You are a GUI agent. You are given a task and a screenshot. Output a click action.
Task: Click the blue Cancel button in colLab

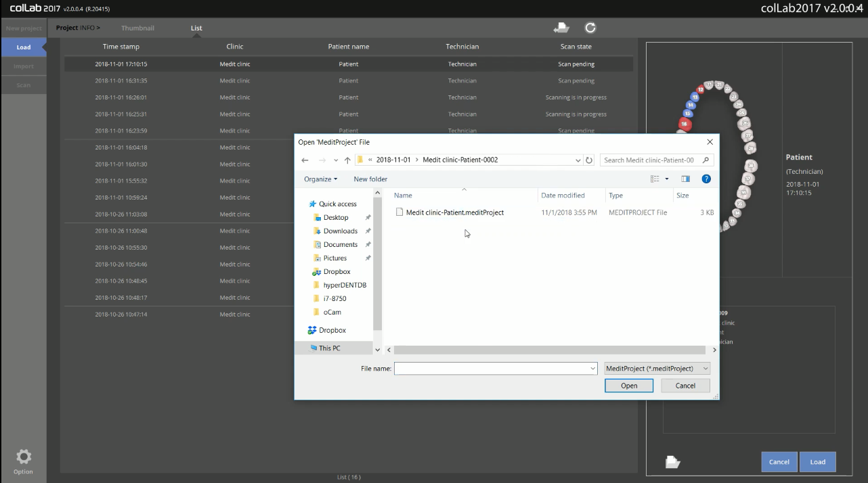pyautogui.click(x=779, y=462)
